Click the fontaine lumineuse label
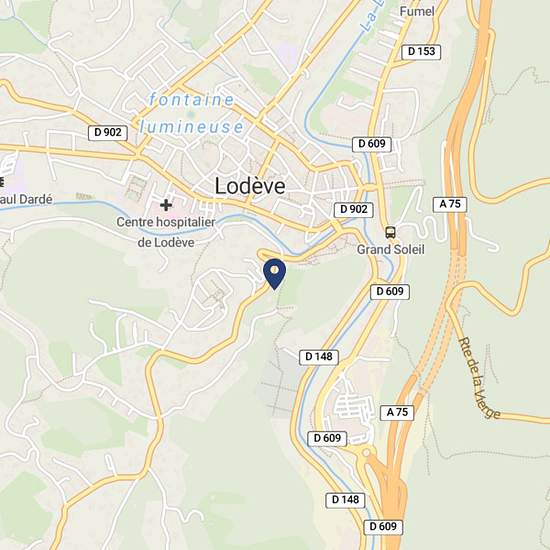The image size is (550, 550). pyautogui.click(x=192, y=113)
